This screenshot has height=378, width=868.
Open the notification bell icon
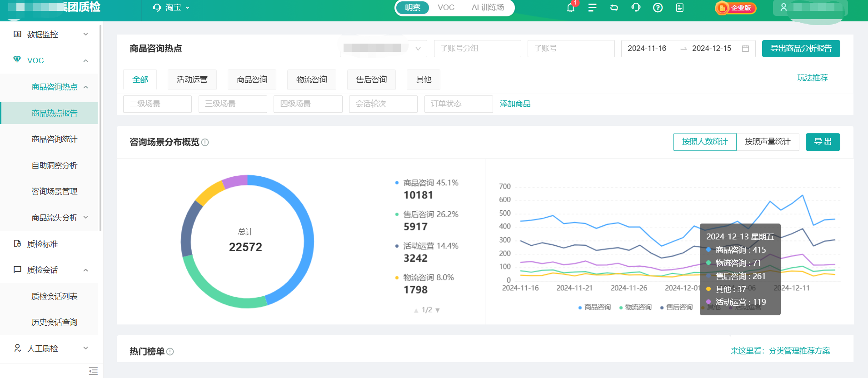[x=571, y=8]
